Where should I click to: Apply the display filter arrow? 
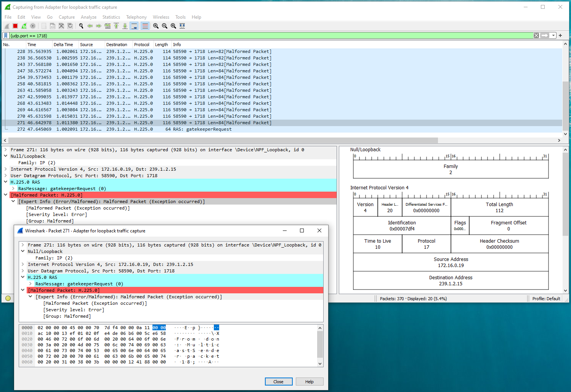(545, 35)
